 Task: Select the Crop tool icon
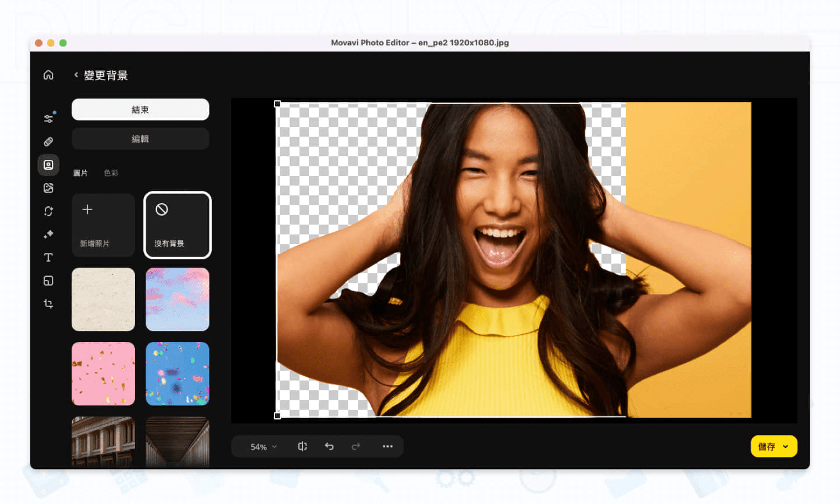48,304
